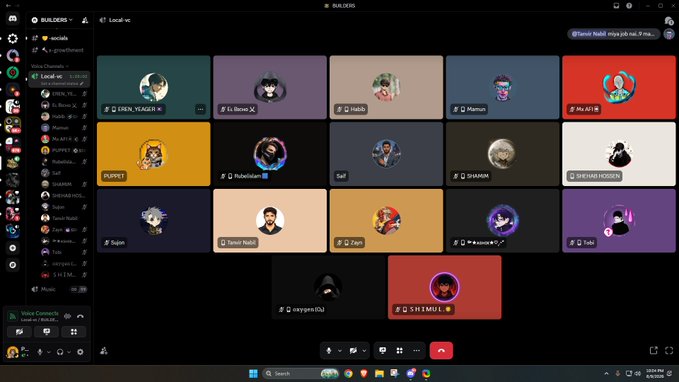679x382 pixels.
Task: Add a server with the plus icon
Action: click(x=13, y=248)
